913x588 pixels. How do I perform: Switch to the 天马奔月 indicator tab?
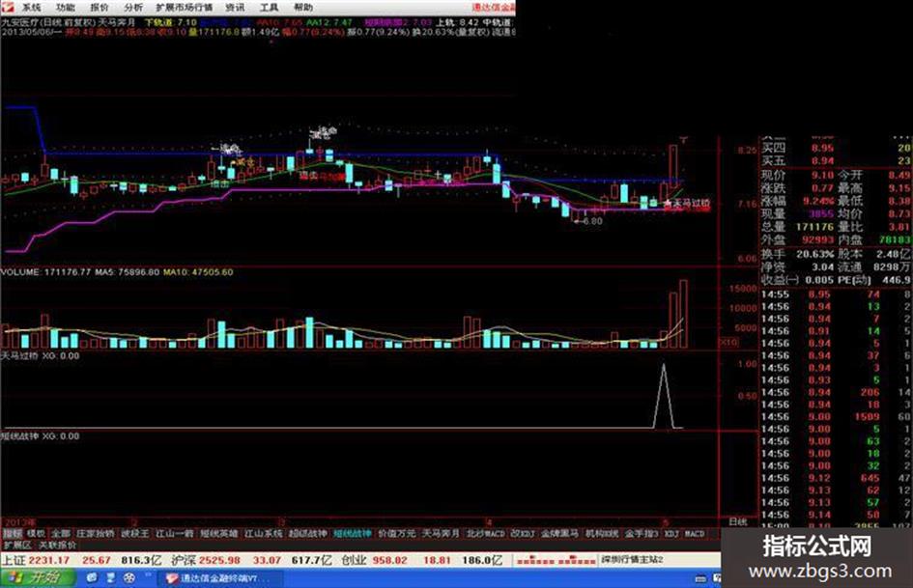point(441,533)
